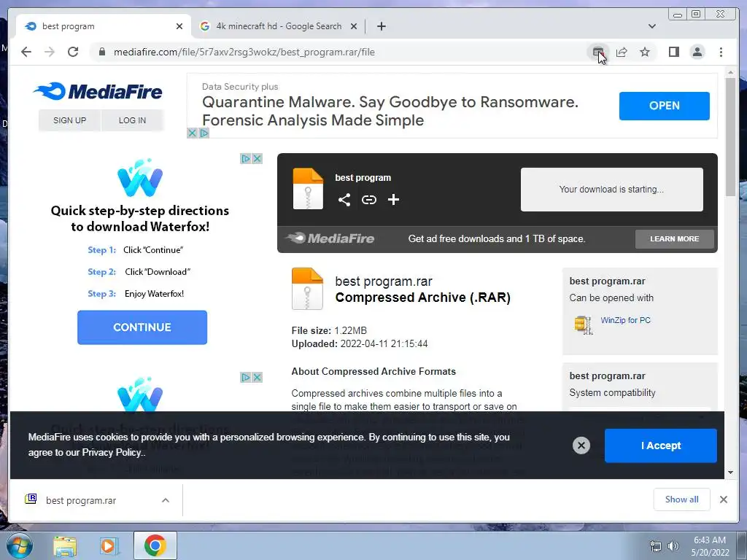Click the page vertical scrollbar thumb
This screenshot has height=560, width=747.
coord(730,136)
